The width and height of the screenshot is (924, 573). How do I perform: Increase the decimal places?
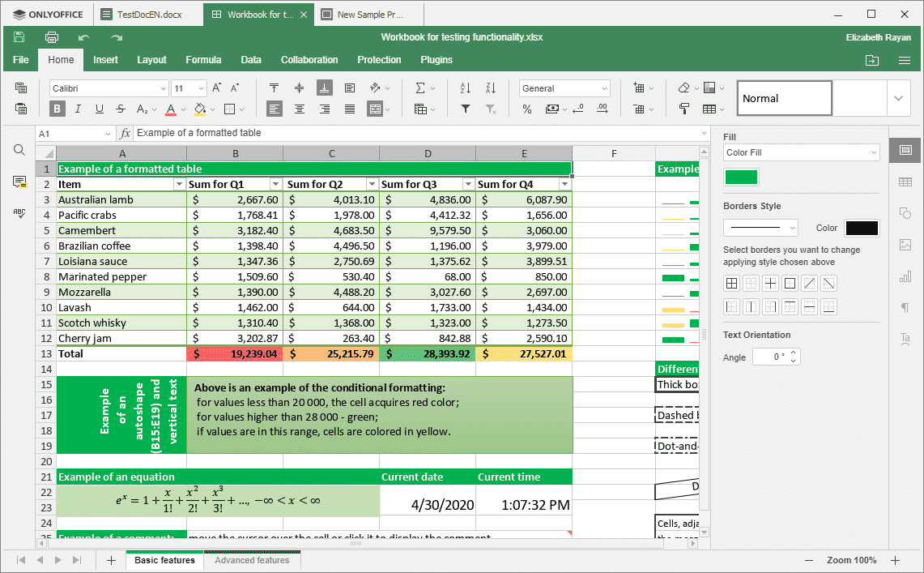point(603,109)
